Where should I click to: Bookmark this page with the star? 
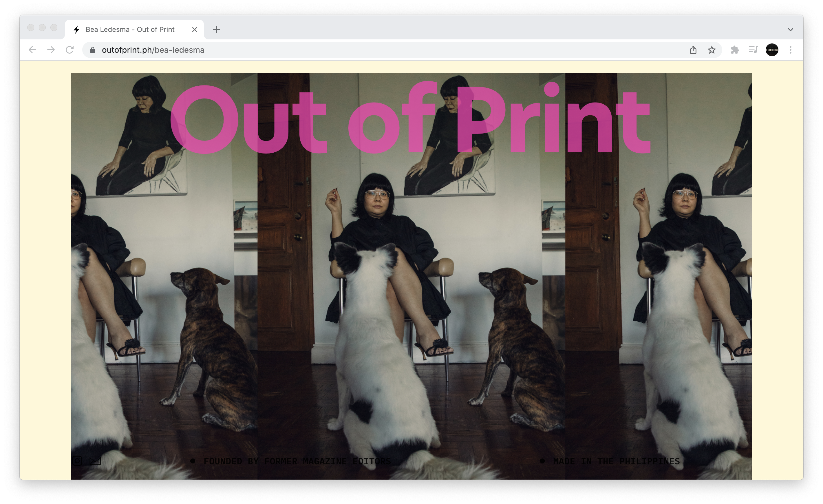coord(712,50)
